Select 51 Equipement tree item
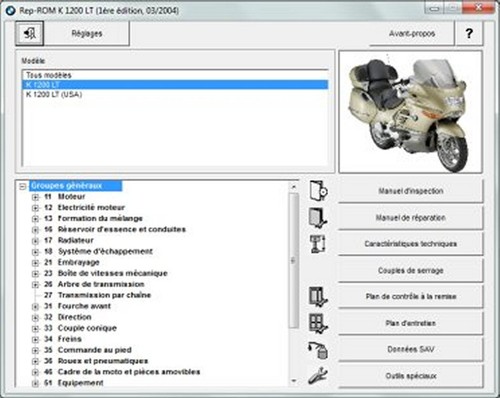The width and height of the screenshot is (500, 398). click(74, 383)
